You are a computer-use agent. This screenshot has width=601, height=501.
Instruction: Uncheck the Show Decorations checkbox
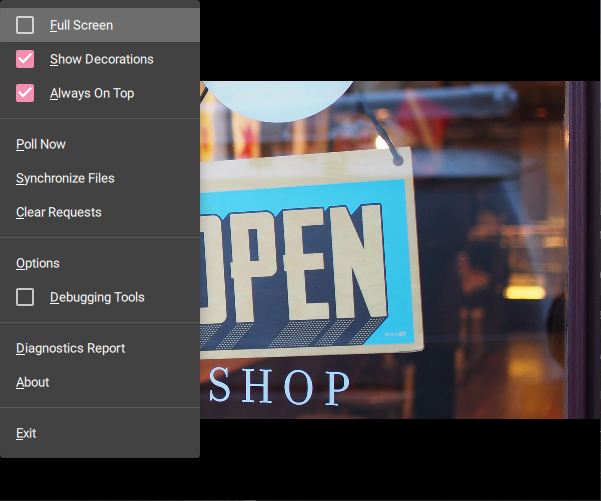25,59
